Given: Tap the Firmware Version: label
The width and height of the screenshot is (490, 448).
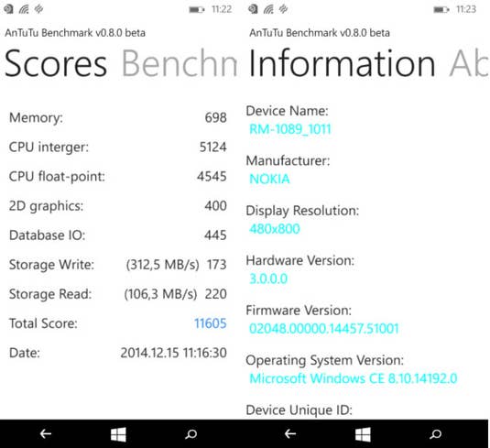Looking at the screenshot, I should [x=299, y=311].
